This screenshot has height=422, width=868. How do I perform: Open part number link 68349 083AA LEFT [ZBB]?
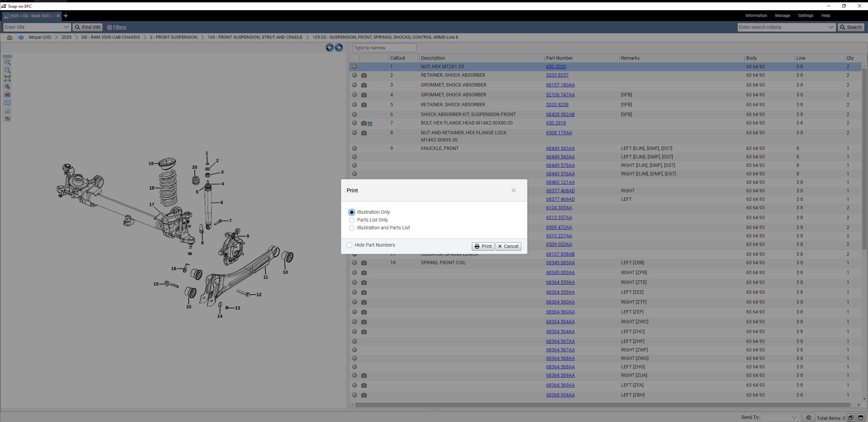560,263
